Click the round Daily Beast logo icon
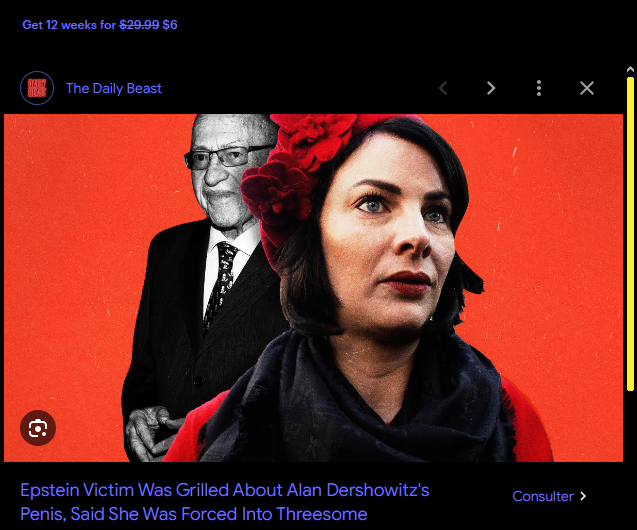 [x=37, y=88]
